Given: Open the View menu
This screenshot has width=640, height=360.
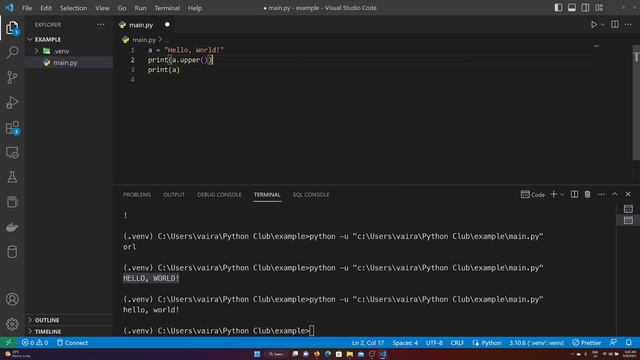Looking at the screenshot, I should click(102, 8).
